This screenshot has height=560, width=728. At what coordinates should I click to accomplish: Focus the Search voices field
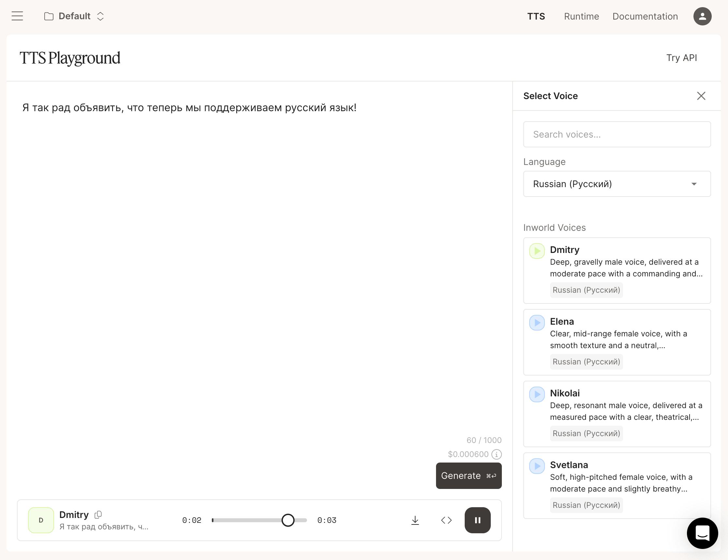[617, 134]
